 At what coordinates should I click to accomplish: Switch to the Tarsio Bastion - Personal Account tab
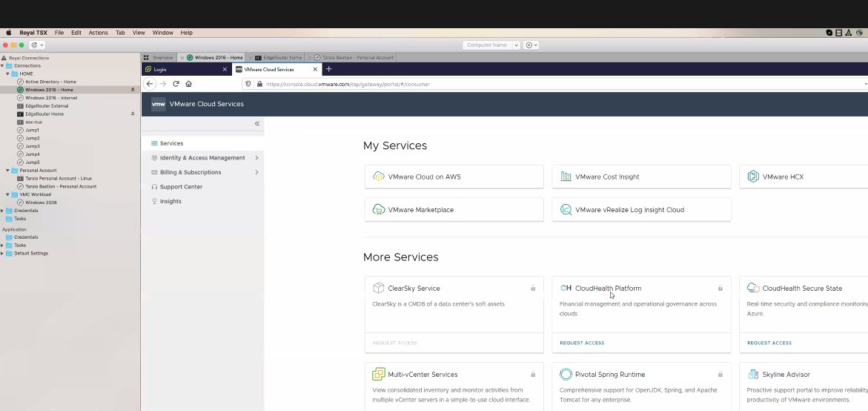[353, 58]
